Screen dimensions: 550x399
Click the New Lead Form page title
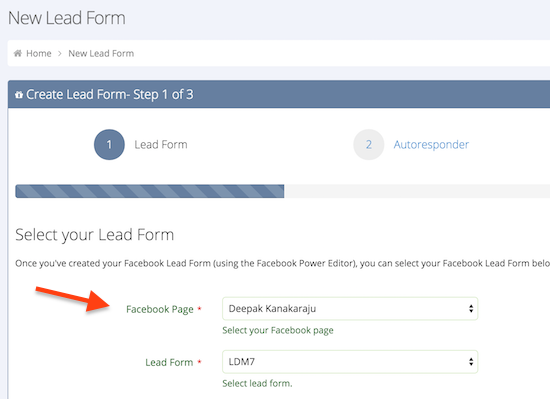67,18
